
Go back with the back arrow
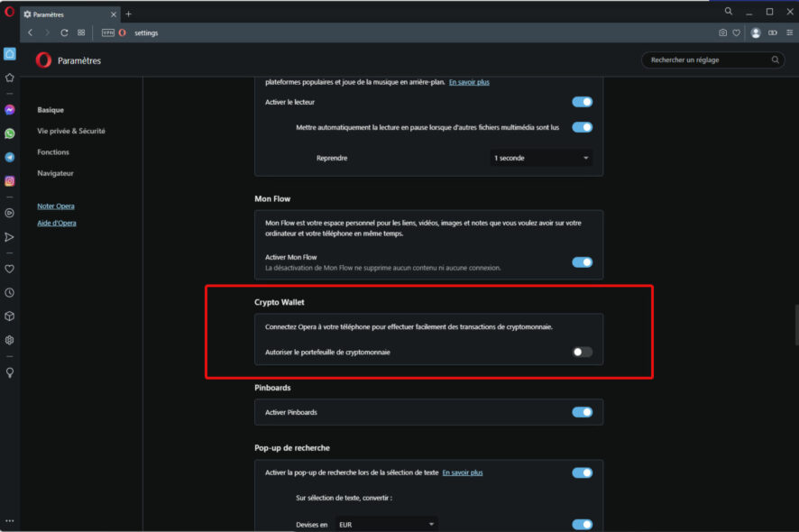click(x=31, y=32)
